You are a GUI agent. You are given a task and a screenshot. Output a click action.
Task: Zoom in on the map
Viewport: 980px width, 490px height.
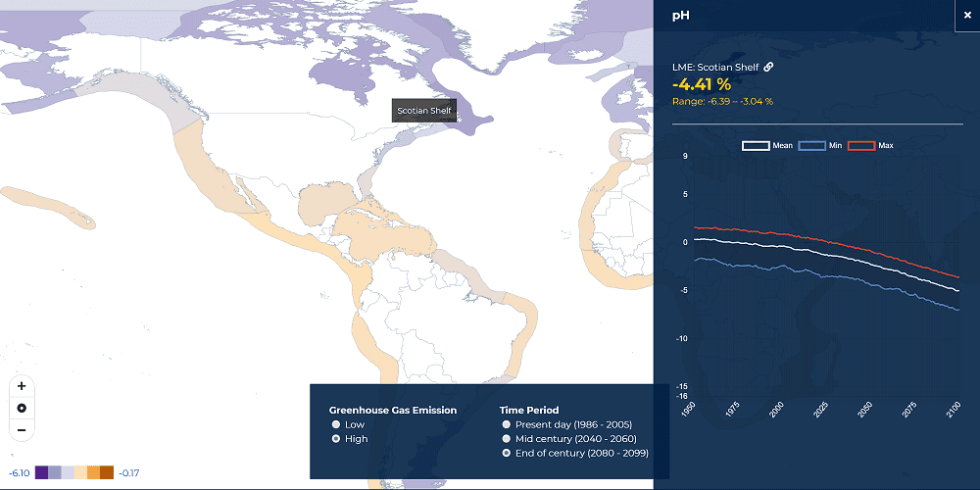(x=22, y=385)
